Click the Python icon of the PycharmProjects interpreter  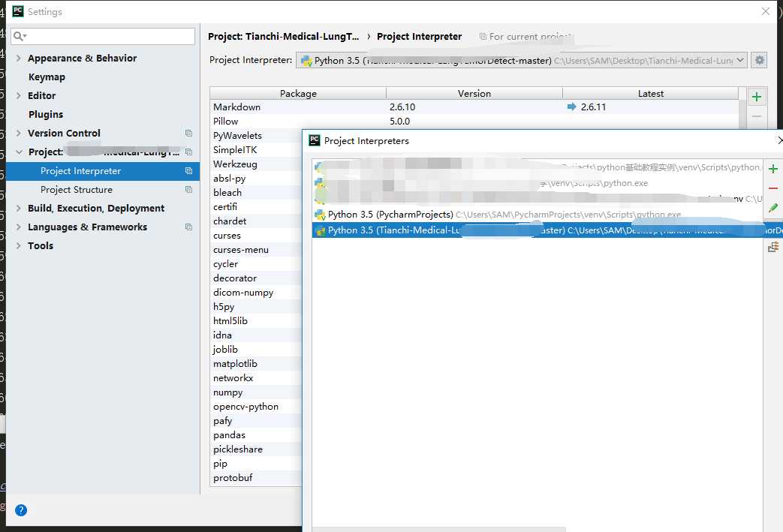point(320,215)
